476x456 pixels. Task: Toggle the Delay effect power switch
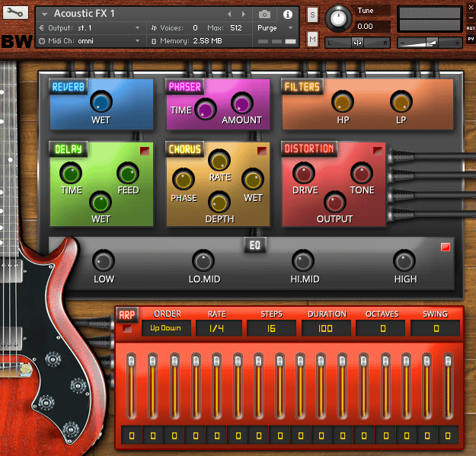[145, 151]
